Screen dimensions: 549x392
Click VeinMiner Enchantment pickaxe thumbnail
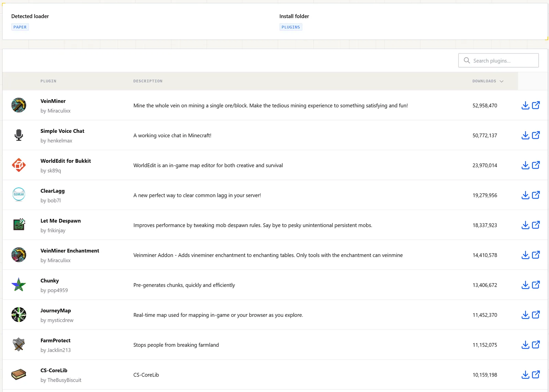click(x=19, y=255)
